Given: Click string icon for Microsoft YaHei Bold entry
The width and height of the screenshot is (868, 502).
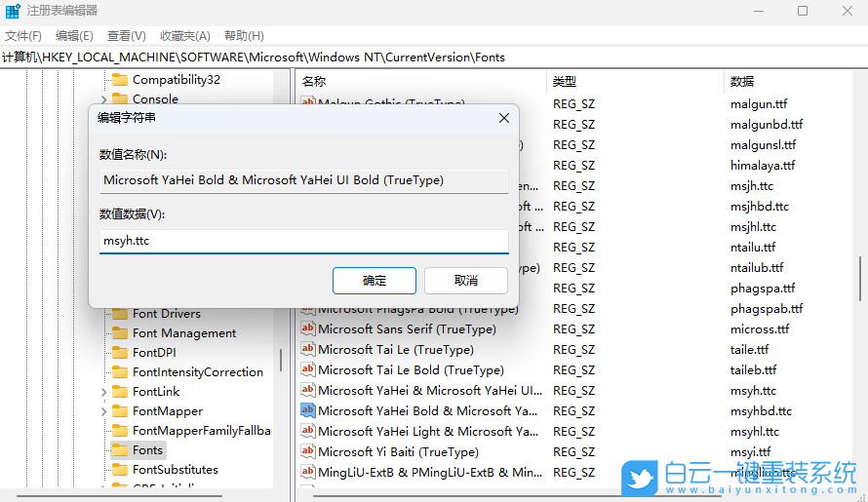Looking at the screenshot, I should pos(308,410).
